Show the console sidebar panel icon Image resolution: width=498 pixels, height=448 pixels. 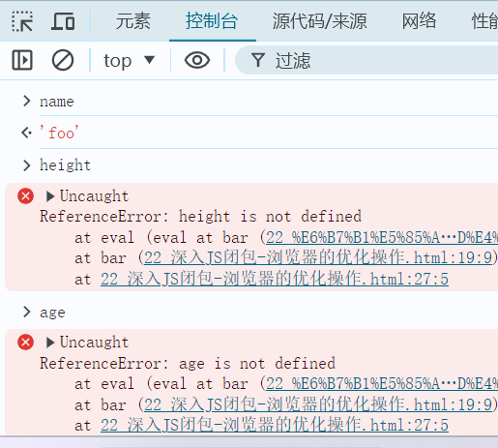coord(22,60)
